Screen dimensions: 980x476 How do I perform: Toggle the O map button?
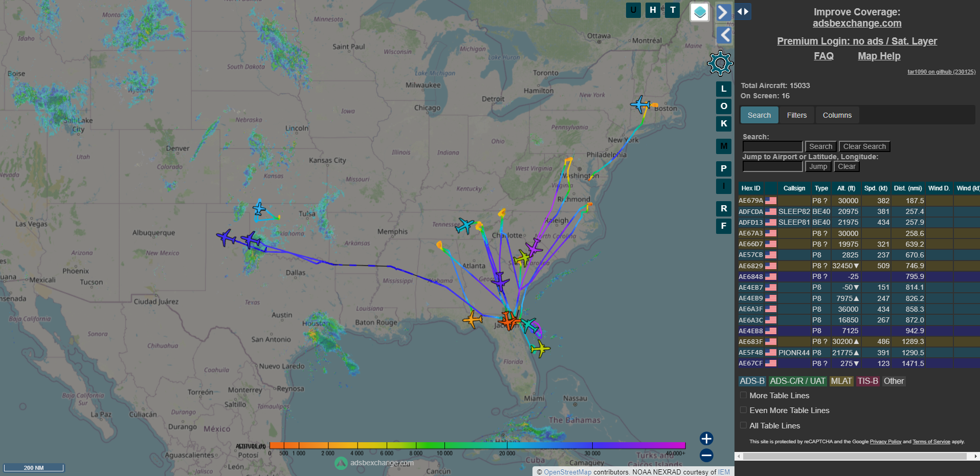(724, 106)
